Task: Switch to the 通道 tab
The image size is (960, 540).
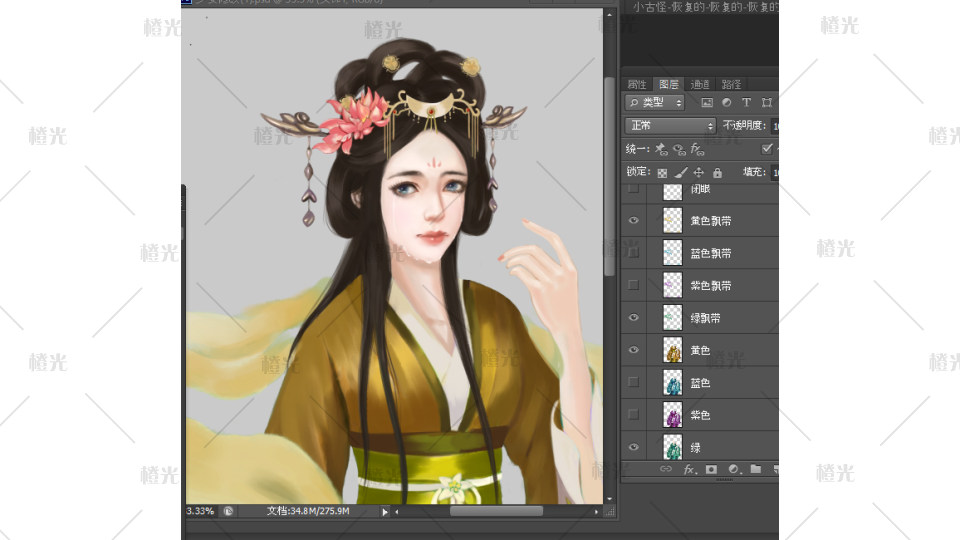Action: coord(700,84)
